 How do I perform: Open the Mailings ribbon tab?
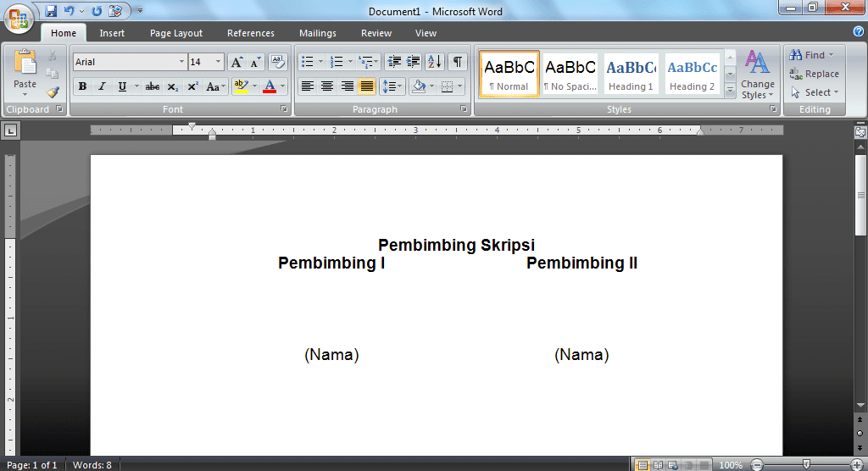pos(317,33)
